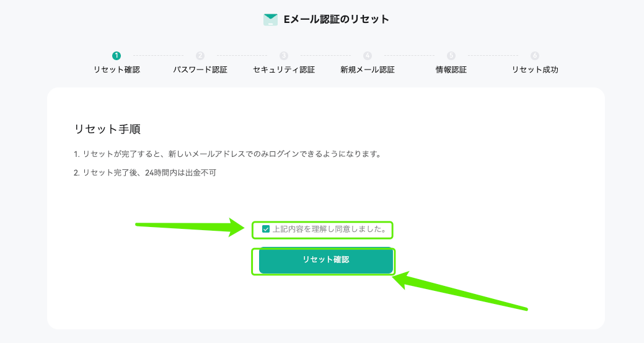Click step 6 circle for reset success
This screenshot has width=644, height=343.
click(535, 55)
